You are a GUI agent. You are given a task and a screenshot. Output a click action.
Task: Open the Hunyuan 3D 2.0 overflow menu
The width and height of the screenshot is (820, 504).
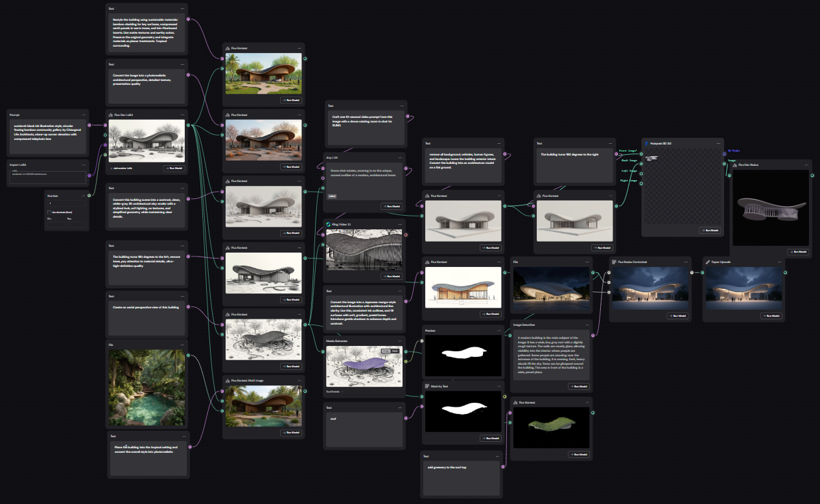(718, 144)
